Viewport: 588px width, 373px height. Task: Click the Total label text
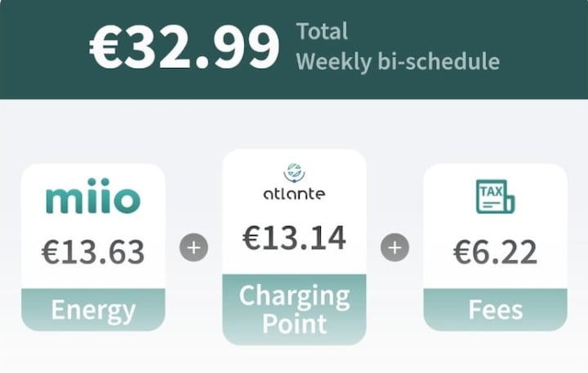pos(322,31)
